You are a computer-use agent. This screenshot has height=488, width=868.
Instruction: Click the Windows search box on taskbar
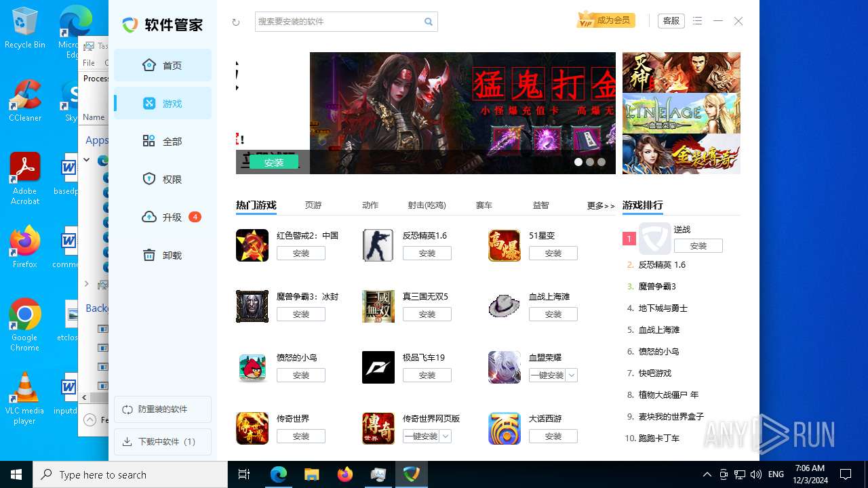130,474
